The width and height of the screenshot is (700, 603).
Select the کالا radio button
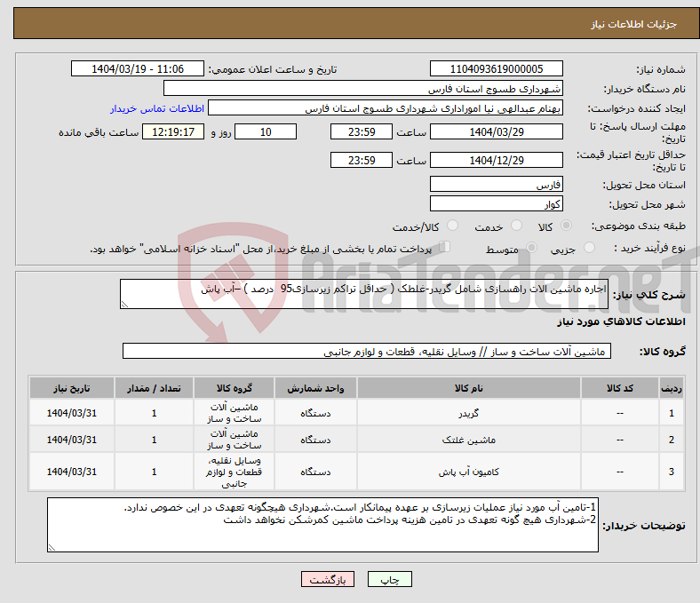point(566,226)
